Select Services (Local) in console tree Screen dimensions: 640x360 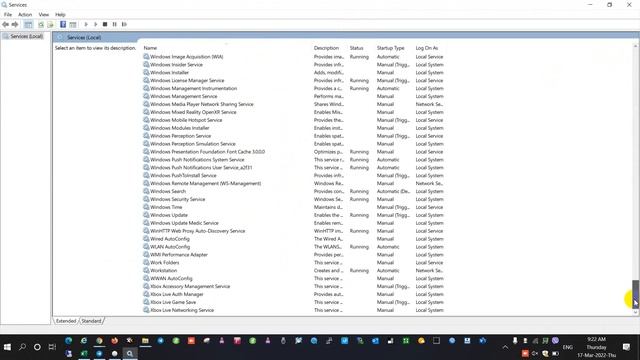click(27, 36)
